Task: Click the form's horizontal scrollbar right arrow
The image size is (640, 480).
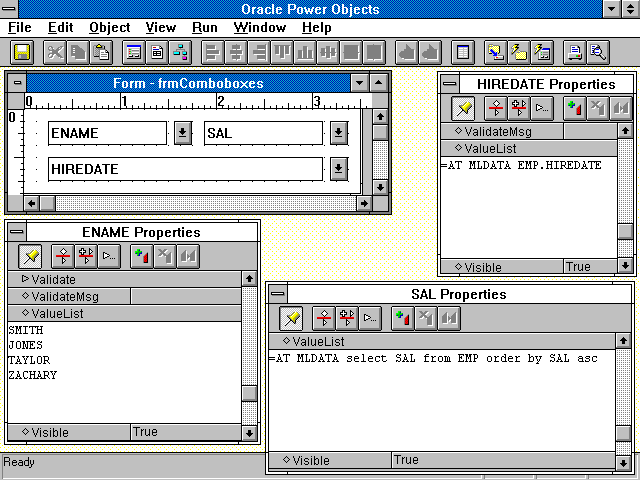Action: pyautogui.click(x=362, y=203)
